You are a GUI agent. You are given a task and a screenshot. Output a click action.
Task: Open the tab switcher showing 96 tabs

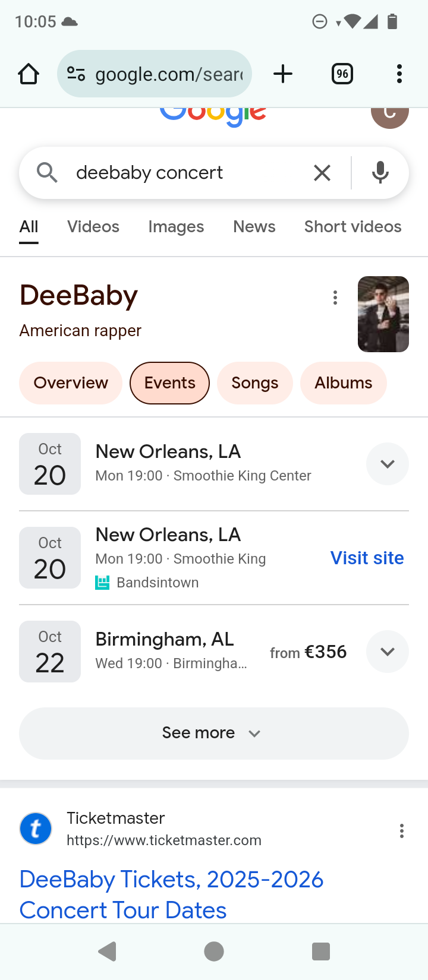tap(342, 74)
